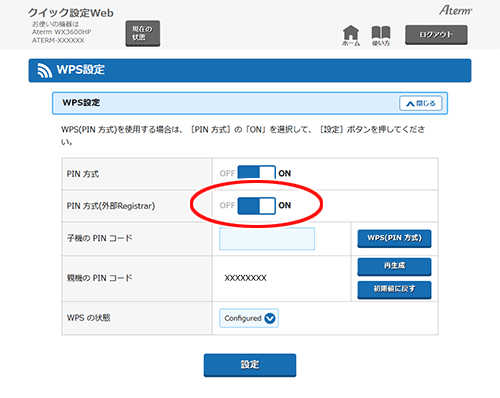Click the 再生成 (Regenerate) button

(394, 267)
